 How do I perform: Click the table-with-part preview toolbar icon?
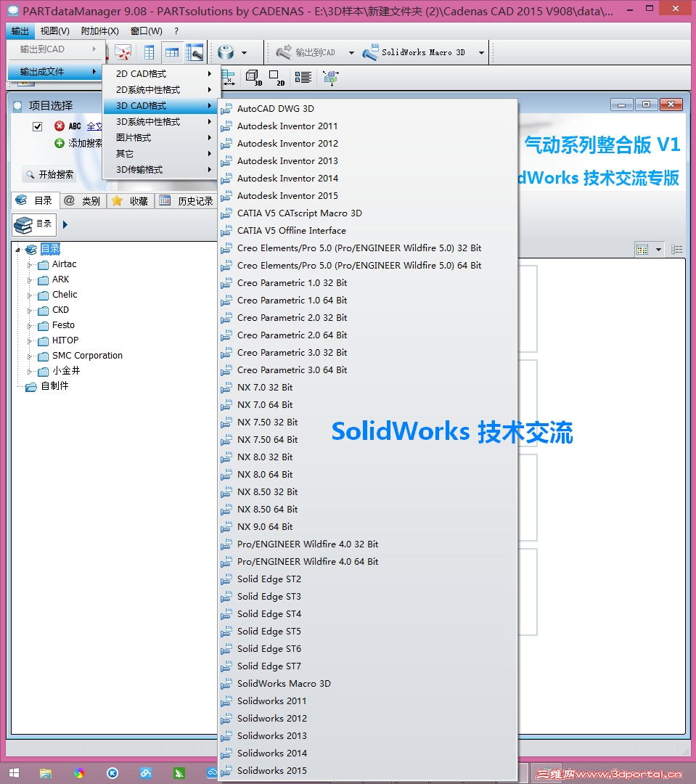pyautogui.click(x=195, y=52)
